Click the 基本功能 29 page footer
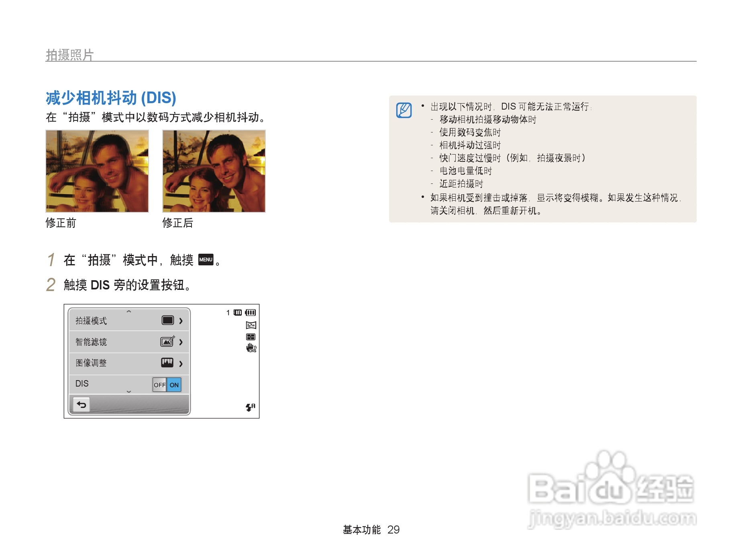The image size is (742, 560). pos(371,530)
